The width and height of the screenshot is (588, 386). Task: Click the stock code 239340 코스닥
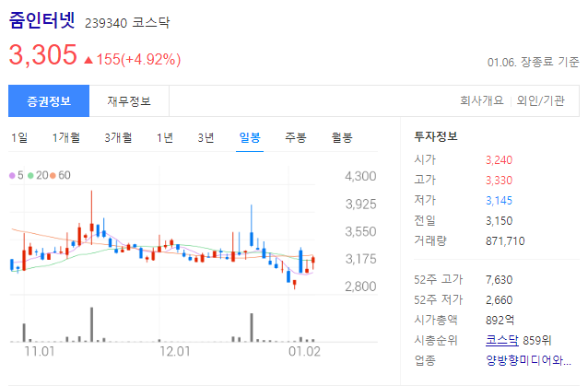click(127, 22)
